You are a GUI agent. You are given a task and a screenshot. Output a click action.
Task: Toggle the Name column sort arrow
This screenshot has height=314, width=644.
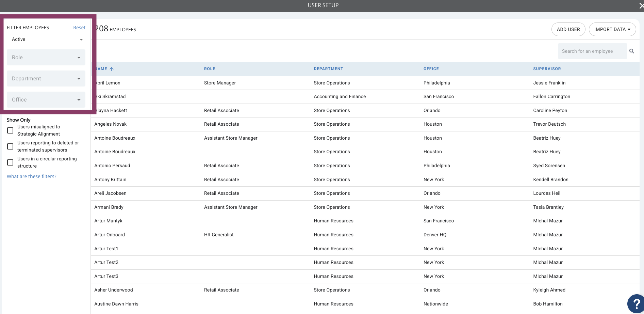click(112, 69)
